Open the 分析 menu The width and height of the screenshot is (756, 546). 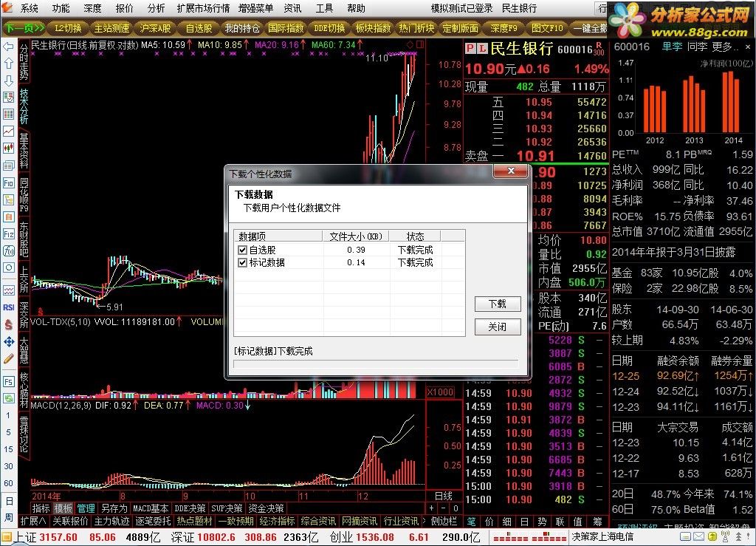point(157,8)
